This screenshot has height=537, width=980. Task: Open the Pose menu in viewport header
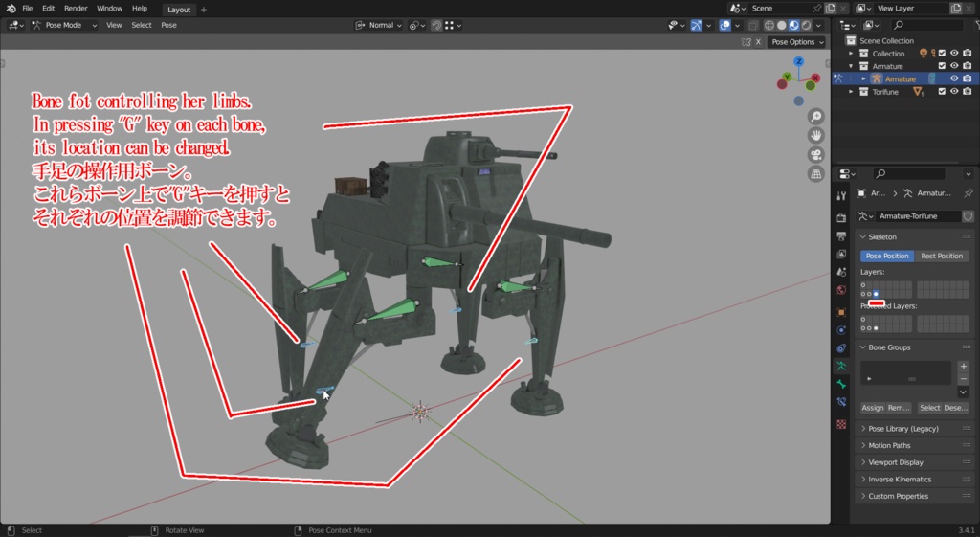click(x=168, y=26)
